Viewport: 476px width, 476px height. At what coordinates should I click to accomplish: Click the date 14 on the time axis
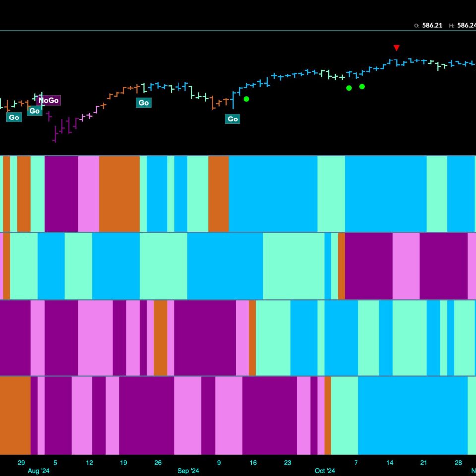click(x=390, y=463)
